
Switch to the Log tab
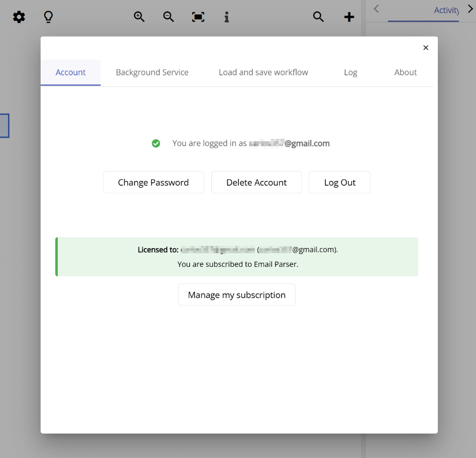(x=350, y=72)
